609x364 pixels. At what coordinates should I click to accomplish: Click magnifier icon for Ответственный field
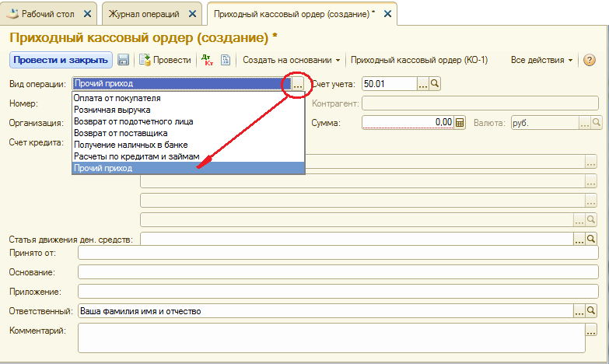coord(591,311)
